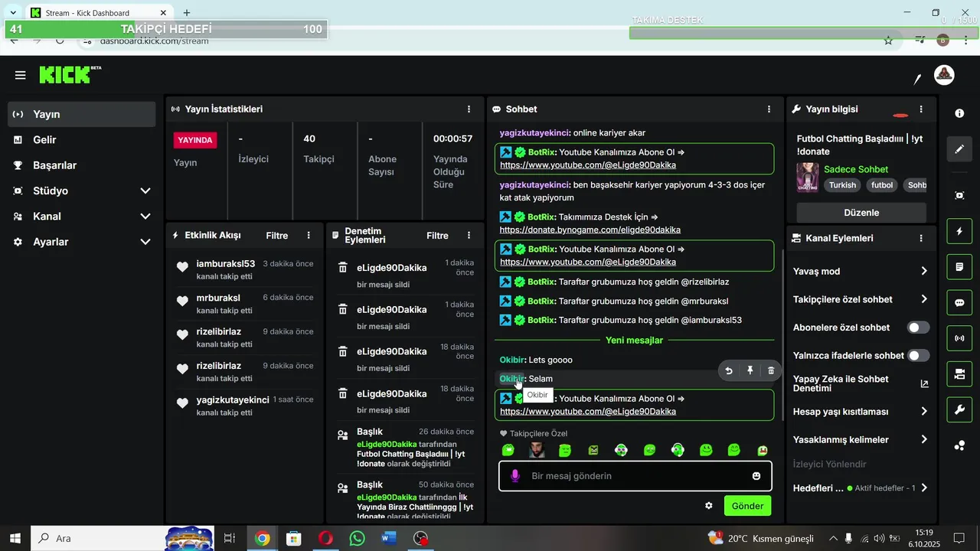Image resolution: width=980 pixels, height=551 pixels.
Task: Open Filtre in Etkinlik Akışı panel
Action: click(x=277, y=236)
